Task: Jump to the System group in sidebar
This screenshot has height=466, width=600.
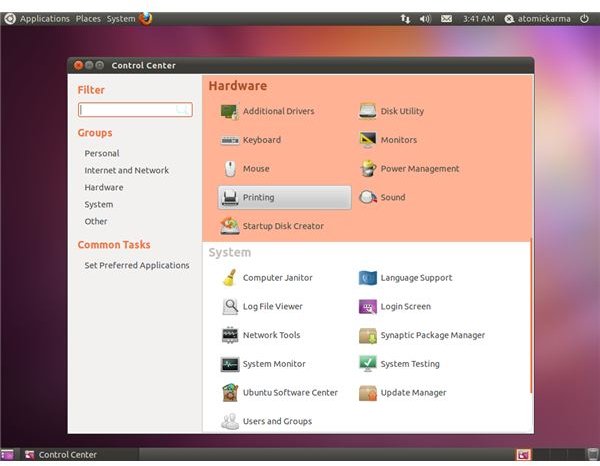Action: tap(99, 205)
